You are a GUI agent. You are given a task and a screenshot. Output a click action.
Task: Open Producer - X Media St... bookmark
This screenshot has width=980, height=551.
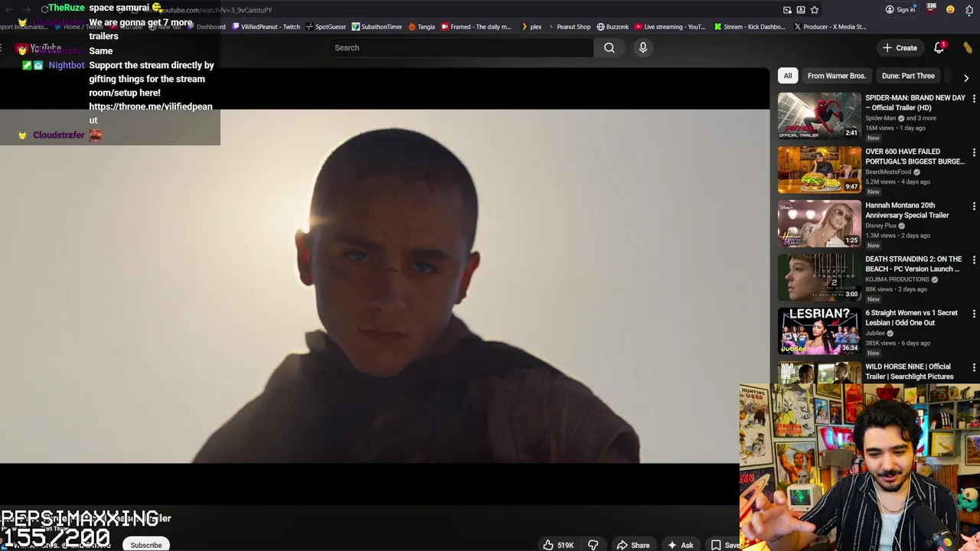pyautogui.click(x=830, y=27)
